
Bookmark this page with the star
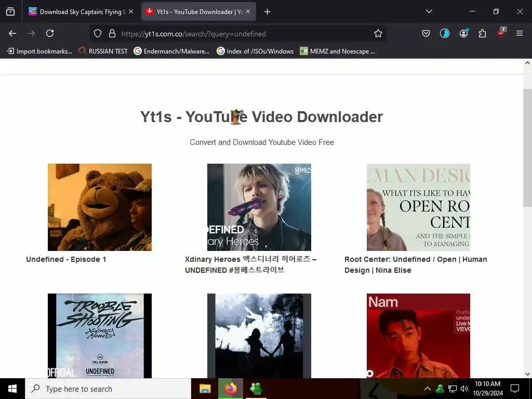(x=378, y=33)
